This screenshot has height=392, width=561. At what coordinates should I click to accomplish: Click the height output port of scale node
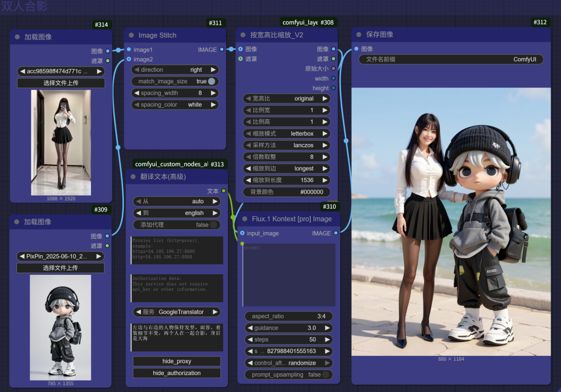[x=334, y=88]
